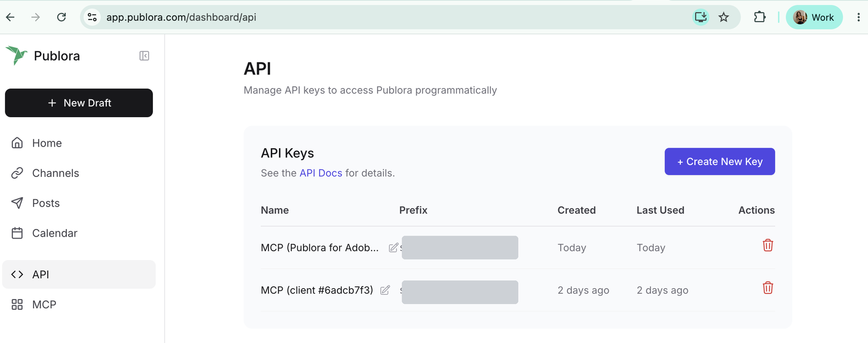Click the page subtitle "Manage API keys to access Publora programmatically"
Screen dimensions: 868x343
(370, 90)
